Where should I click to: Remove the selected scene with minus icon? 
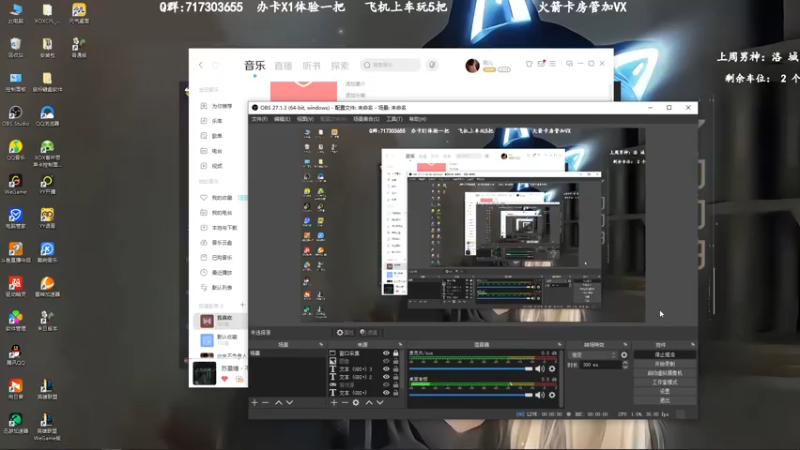click(x=265, y=403)
